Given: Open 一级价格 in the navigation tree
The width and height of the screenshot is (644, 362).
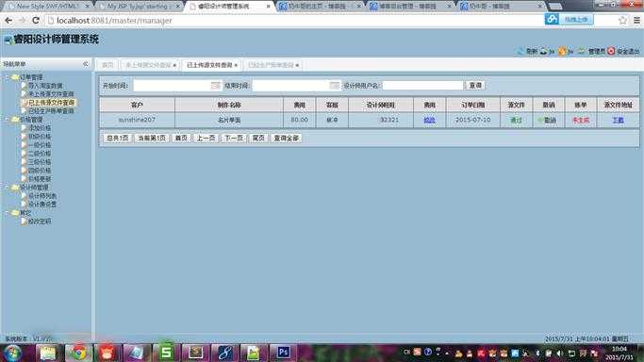Looking at the screenshot, I should (x=40, y=145).
